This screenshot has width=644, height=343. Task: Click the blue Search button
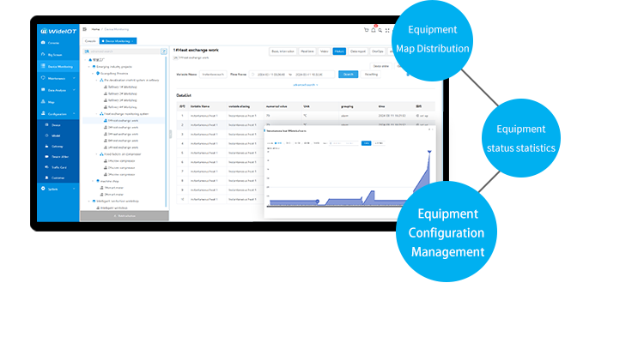(x=348, y=75)
